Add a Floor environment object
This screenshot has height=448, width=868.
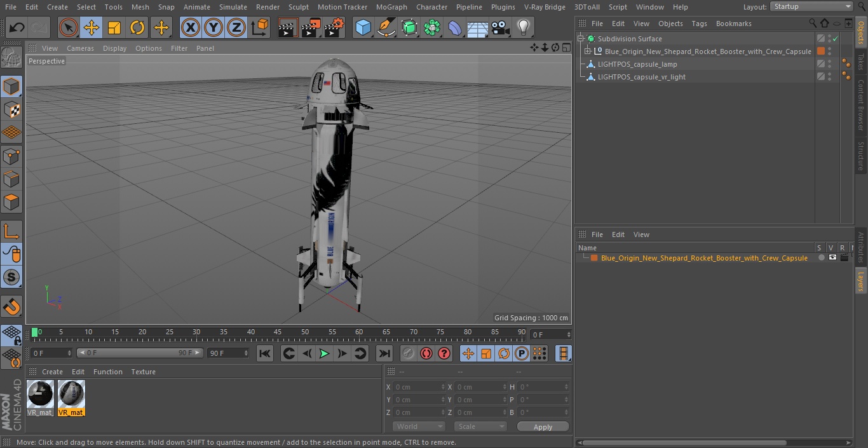click(x=478, y=27)
